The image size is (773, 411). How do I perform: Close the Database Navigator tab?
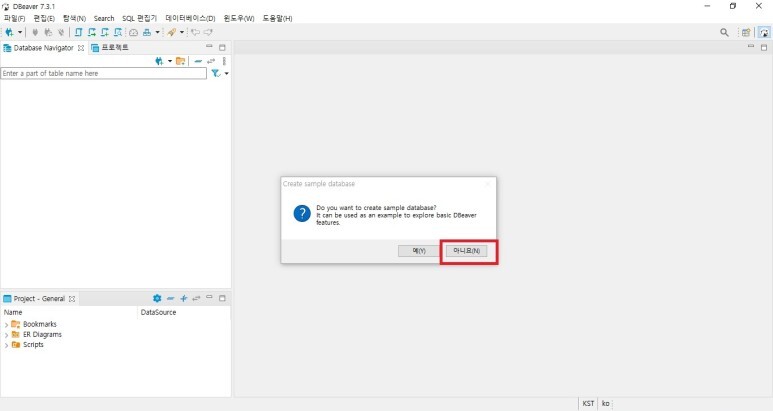pyautogui.click(x=81, y=48)
